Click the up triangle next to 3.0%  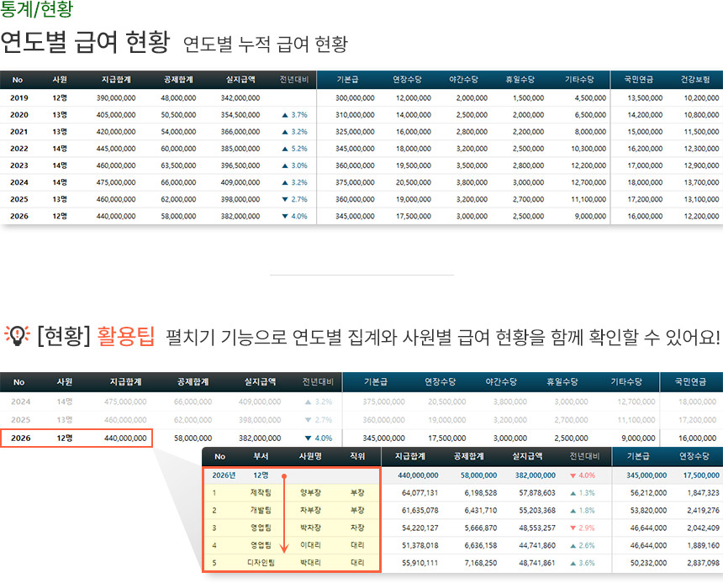(x=285, y=165)
